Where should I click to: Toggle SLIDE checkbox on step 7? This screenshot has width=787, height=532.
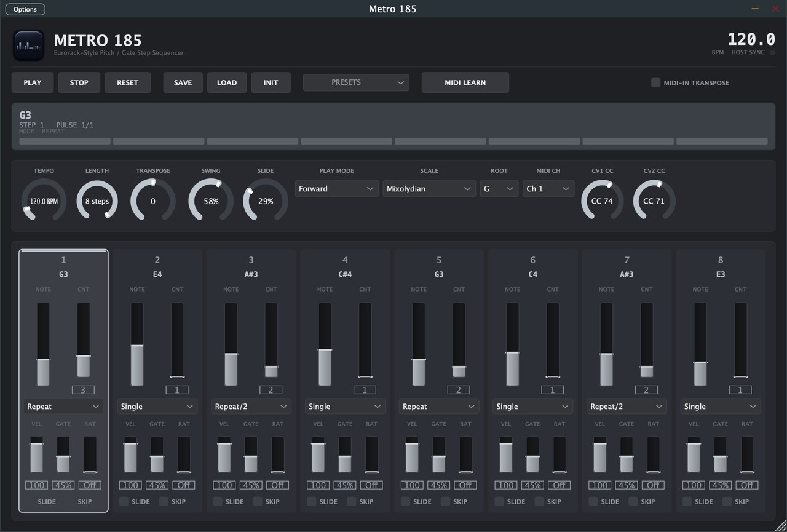click(x=593, y=501)
